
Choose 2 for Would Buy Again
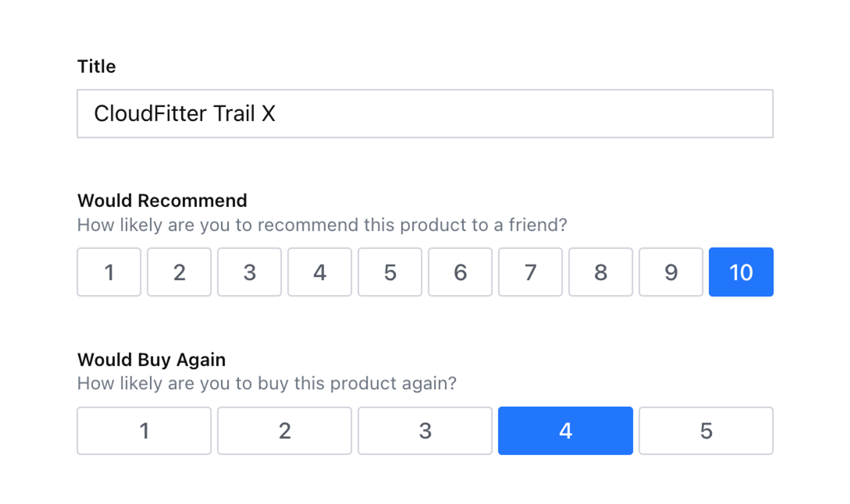[284, 431]
